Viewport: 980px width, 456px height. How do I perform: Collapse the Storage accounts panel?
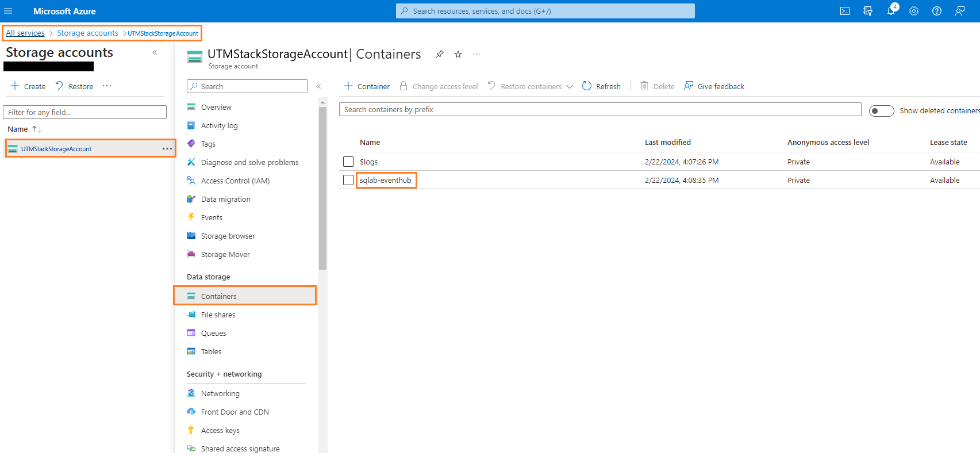(155, 52)
